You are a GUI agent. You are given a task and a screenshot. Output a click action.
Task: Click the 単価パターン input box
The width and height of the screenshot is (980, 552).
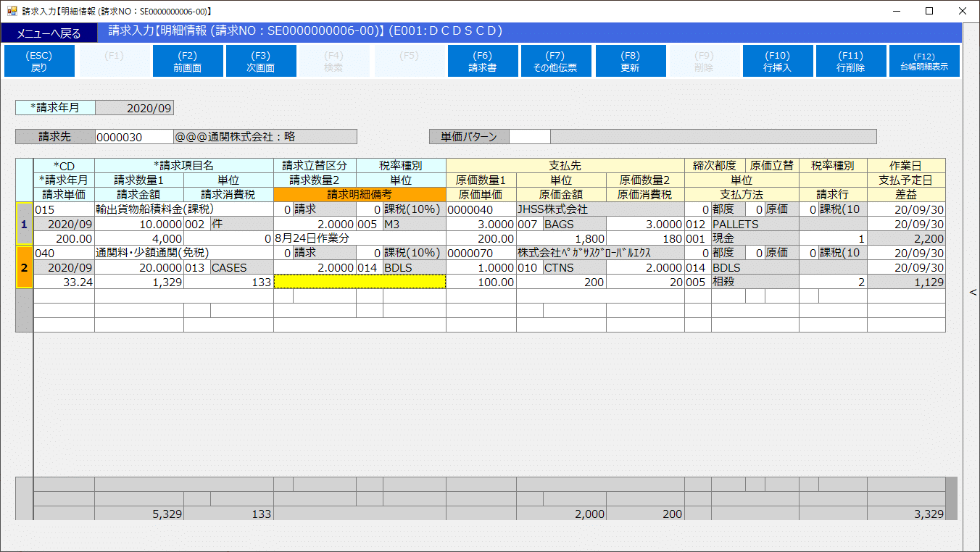[529, 137]
